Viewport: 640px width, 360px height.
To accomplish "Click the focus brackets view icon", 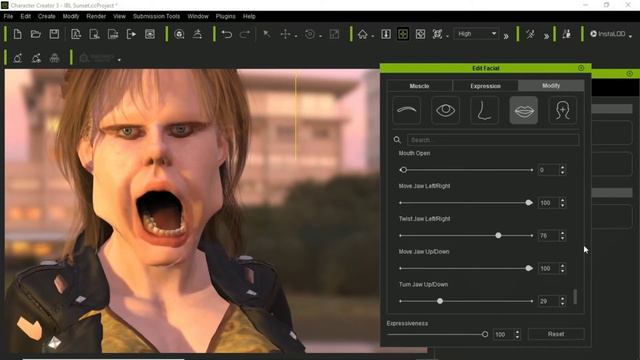I will coord(437,34).
